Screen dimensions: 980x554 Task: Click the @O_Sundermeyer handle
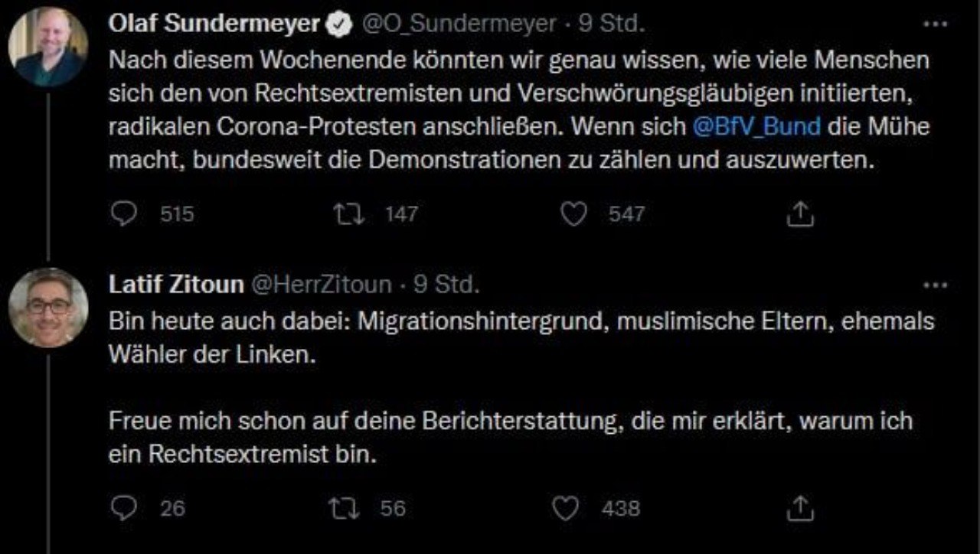point(459,24)
